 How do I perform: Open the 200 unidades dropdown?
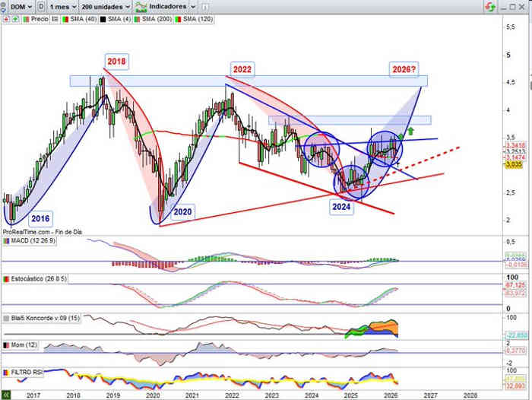pyautogui.click(x=104, y=6)
